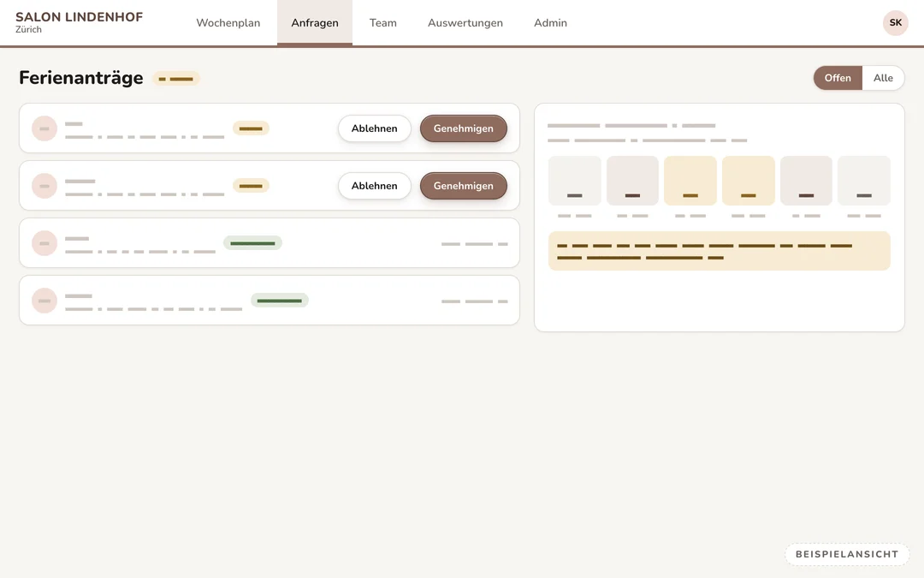Switch the filter to Alle
The image size is (924, 578).
[x=883, y=78]
